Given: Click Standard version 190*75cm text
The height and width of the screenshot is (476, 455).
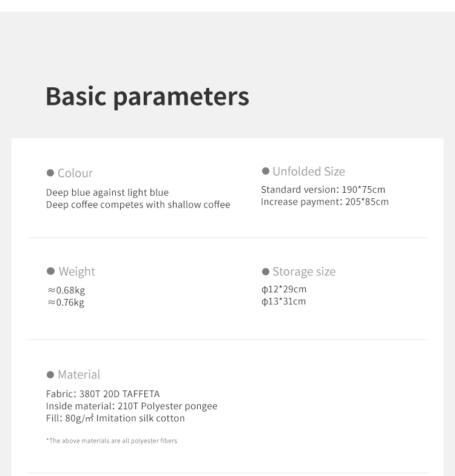Looking at the screenshot, I should click(x=323, y=189).
